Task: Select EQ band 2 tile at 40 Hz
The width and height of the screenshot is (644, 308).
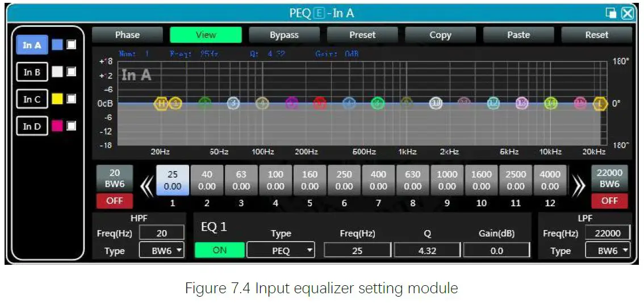Action: pos(207,180)
